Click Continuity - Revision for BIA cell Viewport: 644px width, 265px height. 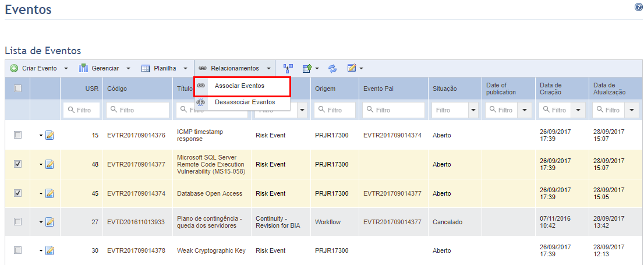tap(278, 222)
